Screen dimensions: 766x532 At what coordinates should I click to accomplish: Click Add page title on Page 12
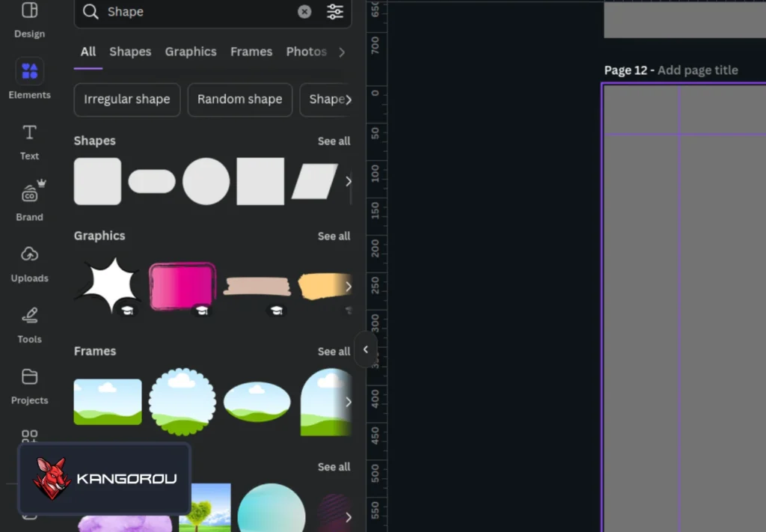click(x=697, y=70)
